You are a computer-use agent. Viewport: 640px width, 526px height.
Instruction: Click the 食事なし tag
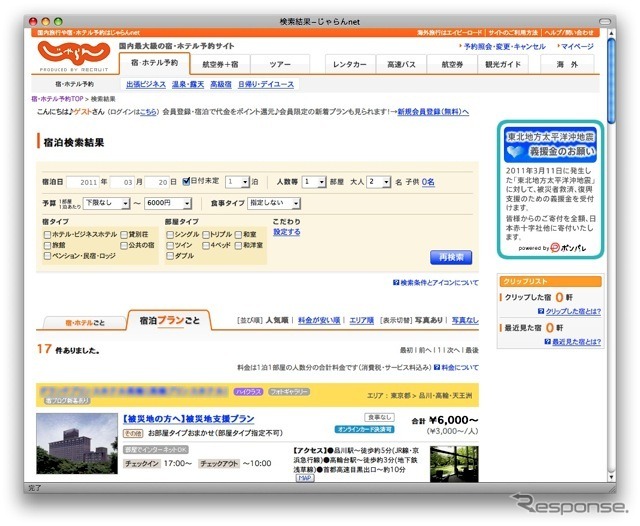coord(380,417)
